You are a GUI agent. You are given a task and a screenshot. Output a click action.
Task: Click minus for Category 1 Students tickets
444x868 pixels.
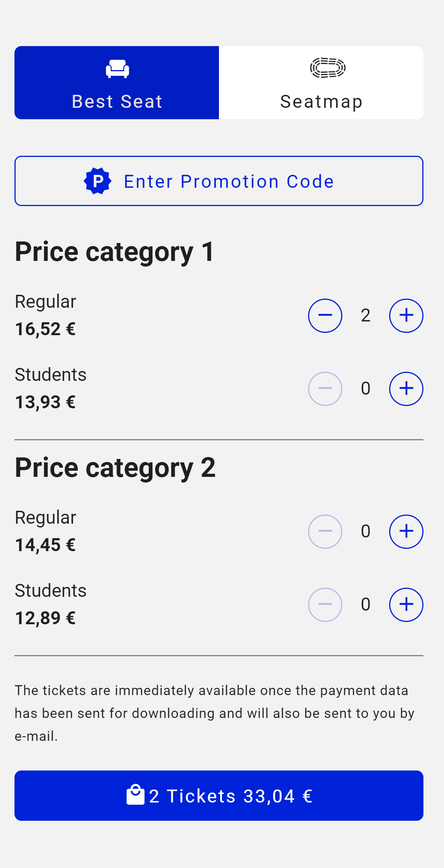click(x=325, y=388)
